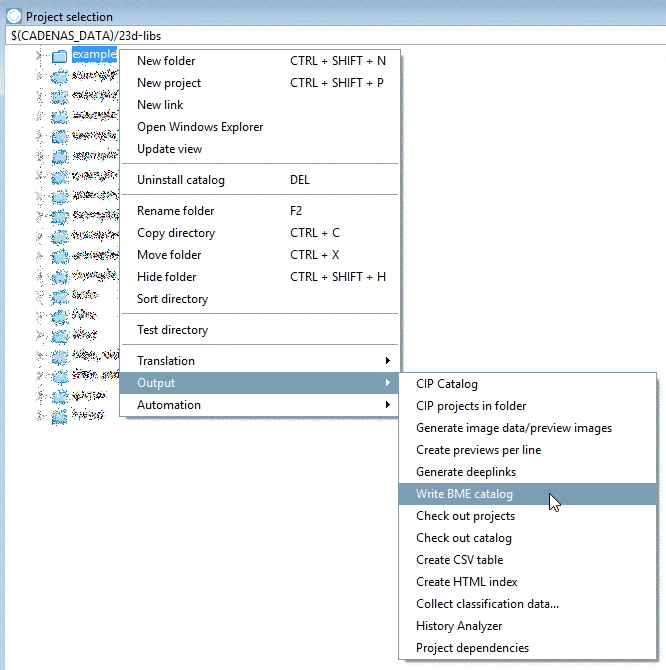Open the Output submenu
This screenshot has height=670, width=666.
click(x=260, y=383)
